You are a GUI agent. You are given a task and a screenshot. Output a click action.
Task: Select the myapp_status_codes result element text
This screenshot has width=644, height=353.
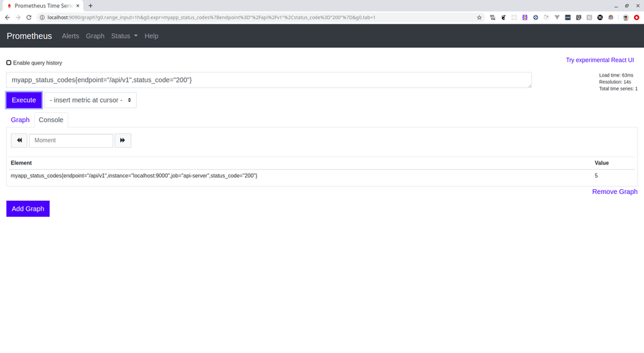click(134, 175)
